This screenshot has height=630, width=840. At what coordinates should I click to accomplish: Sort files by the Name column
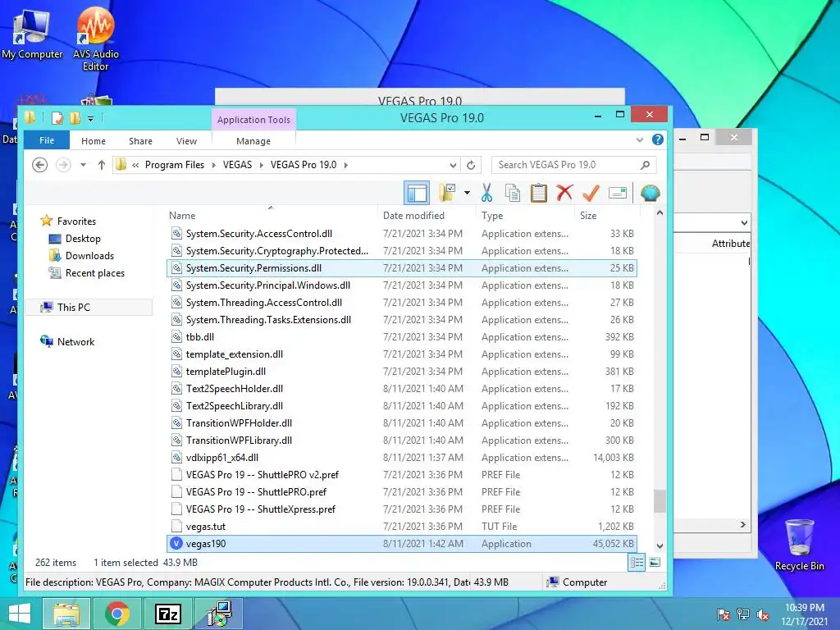pyautogui.click(x=271, y=216)
